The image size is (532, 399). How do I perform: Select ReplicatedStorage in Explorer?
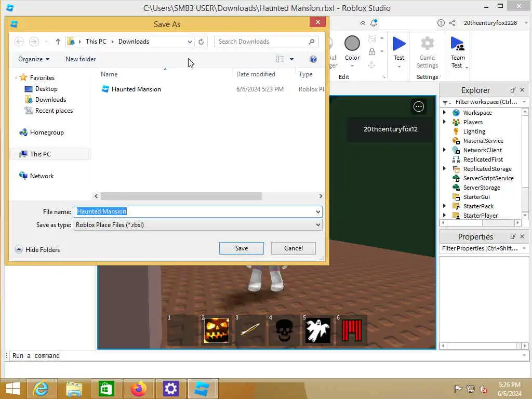[x=487, y=169]
